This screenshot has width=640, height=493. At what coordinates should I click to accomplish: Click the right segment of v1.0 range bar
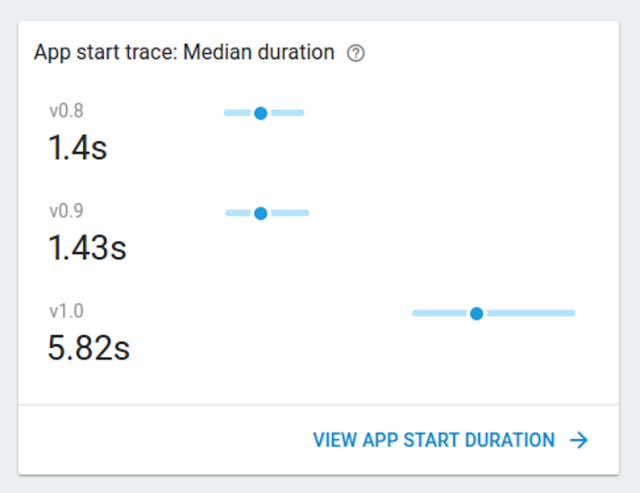(x=531, y=314)
